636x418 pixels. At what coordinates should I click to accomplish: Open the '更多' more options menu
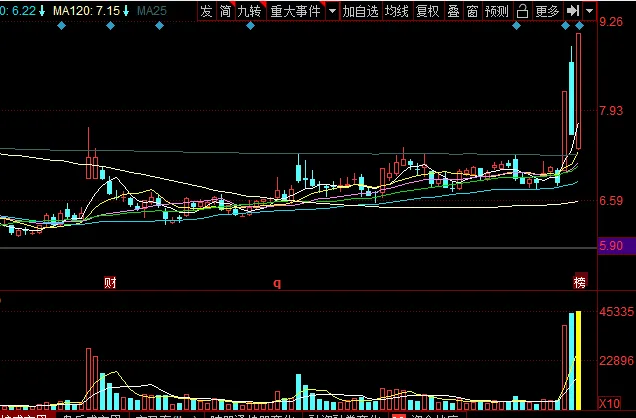pos(547,11)
